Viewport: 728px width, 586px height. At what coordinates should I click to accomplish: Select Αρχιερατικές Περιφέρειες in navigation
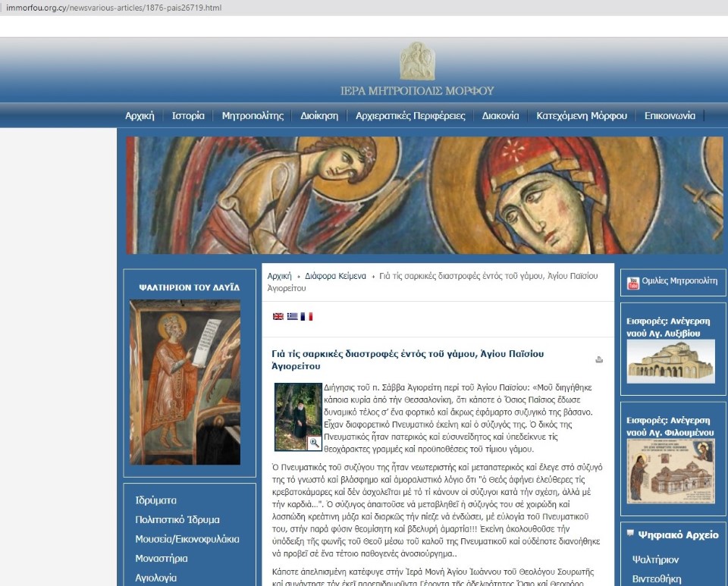click(410, 115)
